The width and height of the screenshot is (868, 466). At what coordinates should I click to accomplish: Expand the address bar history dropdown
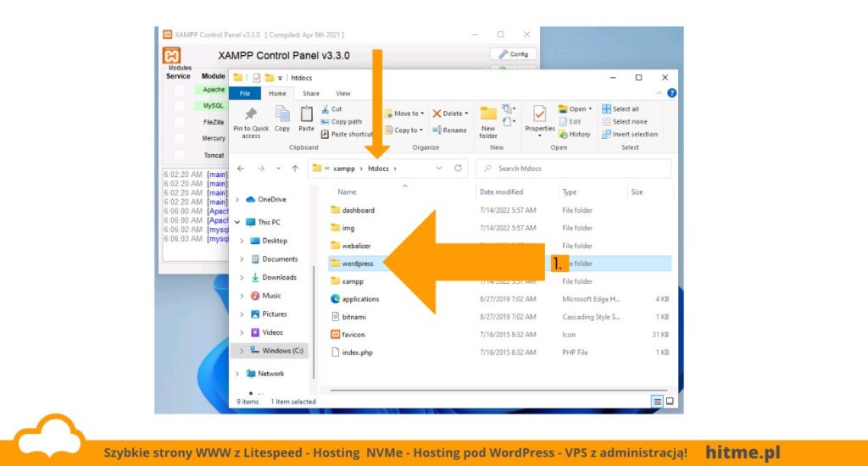click(x=439, y=169)
